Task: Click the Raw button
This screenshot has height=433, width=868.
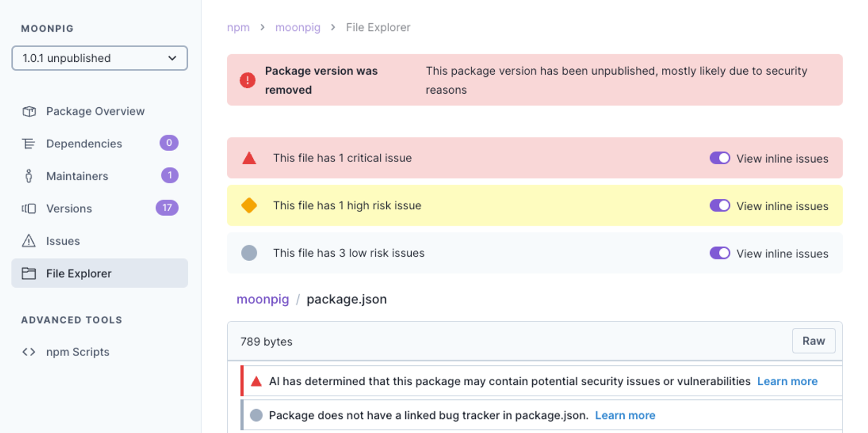Action: pyautogui.click(x=814, y=341)
